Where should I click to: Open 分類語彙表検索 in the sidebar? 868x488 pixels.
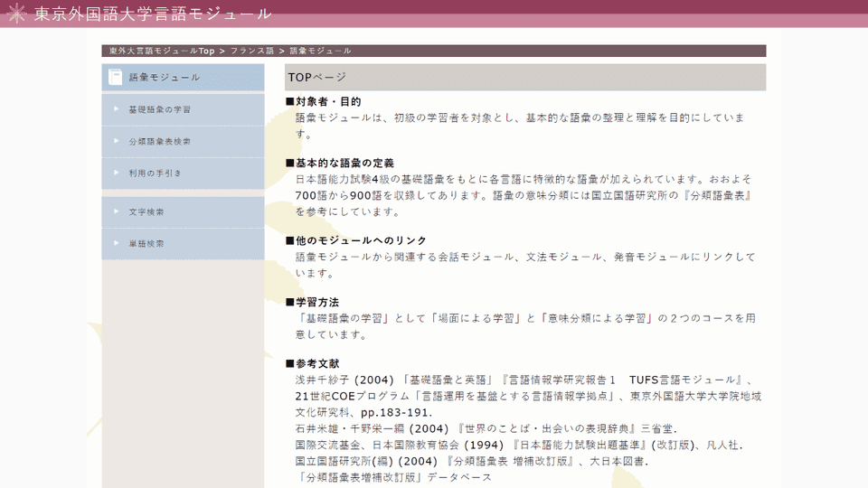(159, 142)
